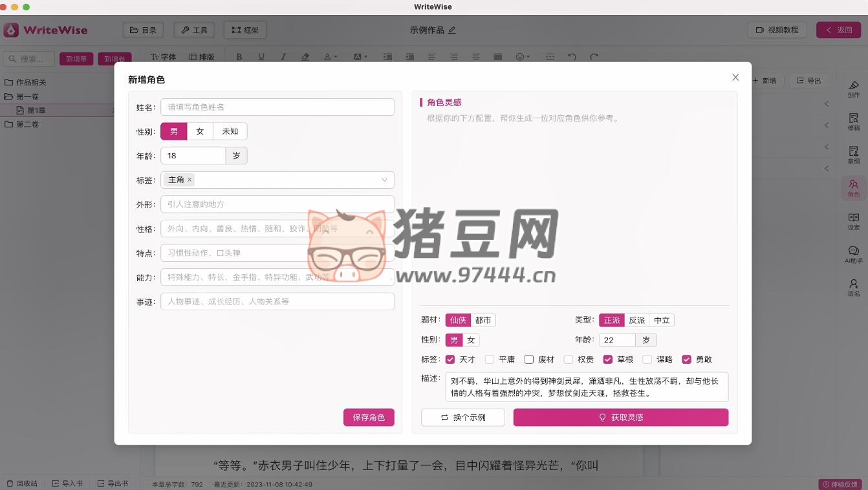Expand the 作品相关 folder

(x=30, y=82)
